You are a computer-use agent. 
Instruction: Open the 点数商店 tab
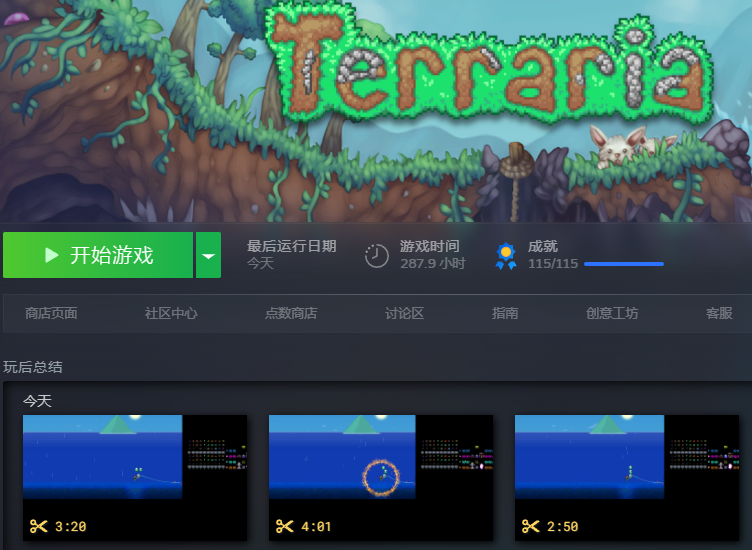(x=291, y=314)
